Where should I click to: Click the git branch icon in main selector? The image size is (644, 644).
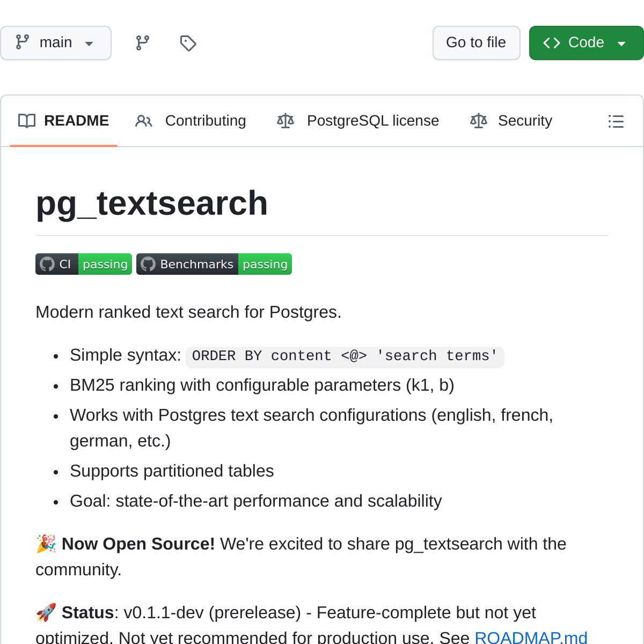[x=23, y=42]
